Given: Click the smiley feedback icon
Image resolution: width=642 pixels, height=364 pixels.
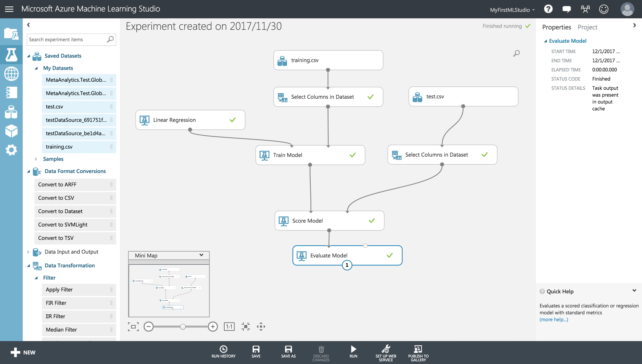Looking at the screenshot, I should [x=604, y=9].
